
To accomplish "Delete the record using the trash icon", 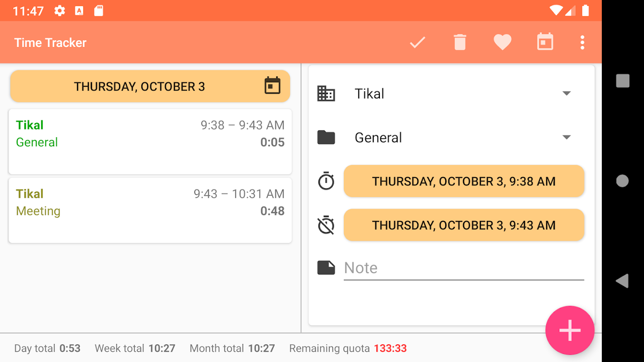I will coord(460,43).
